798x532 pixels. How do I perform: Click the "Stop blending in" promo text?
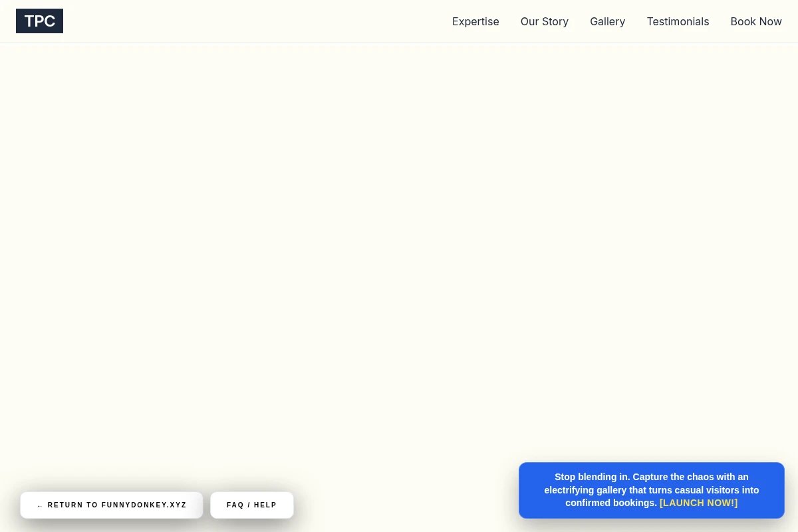(x=652, y=490)
